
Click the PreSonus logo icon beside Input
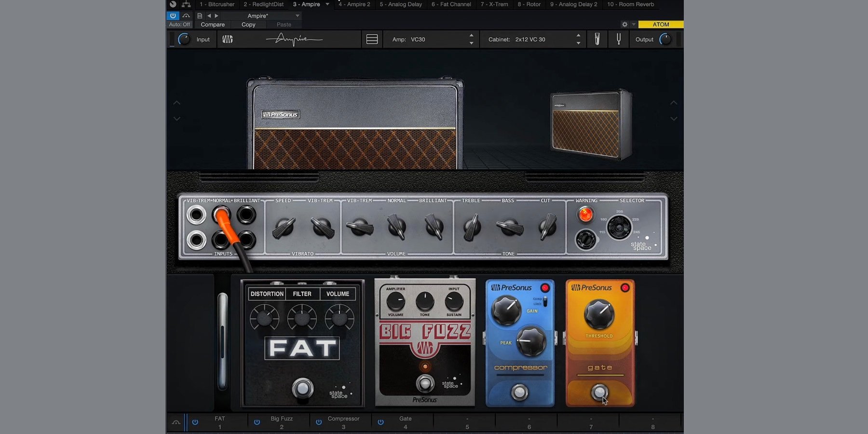[x=228, y=39]
